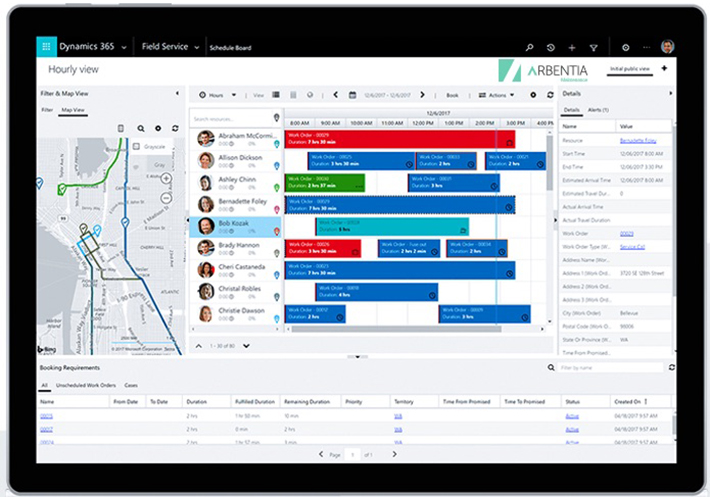Focus the Search resources field
Screen dimensions: 710x500
(x=231, y=119)
